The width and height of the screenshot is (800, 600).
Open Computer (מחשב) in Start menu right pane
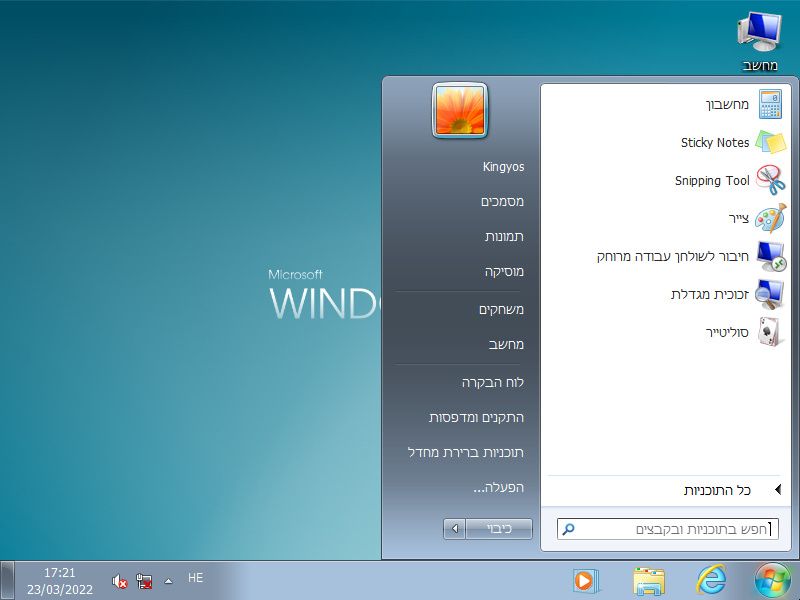[x=506, y=345]
